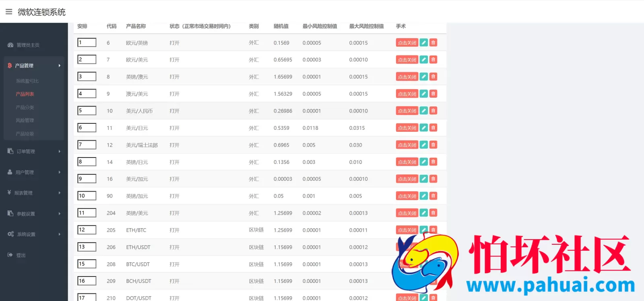Click the delete icon for 美元/日元
This screenshot has width=644, height=301.
click(x=433, y=128)
